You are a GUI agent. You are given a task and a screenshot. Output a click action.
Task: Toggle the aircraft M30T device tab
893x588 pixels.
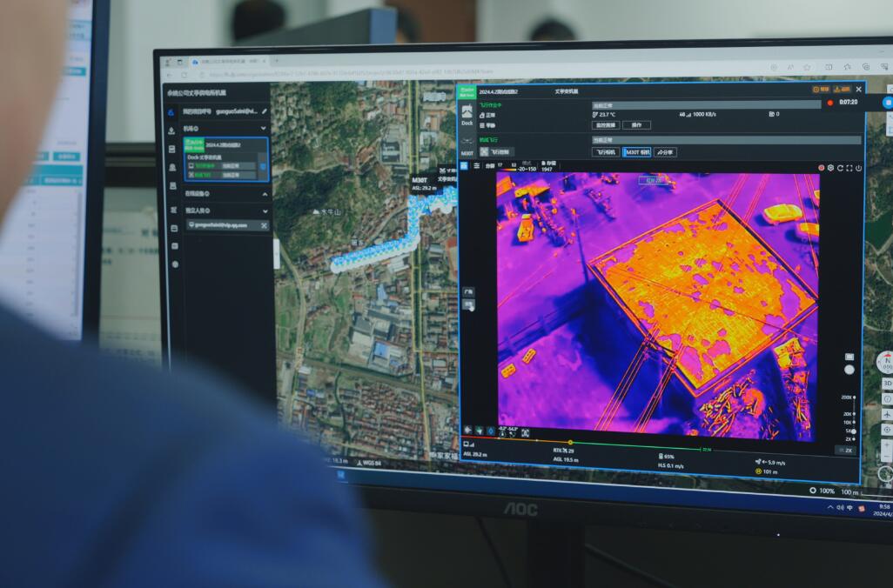(467, 144)
